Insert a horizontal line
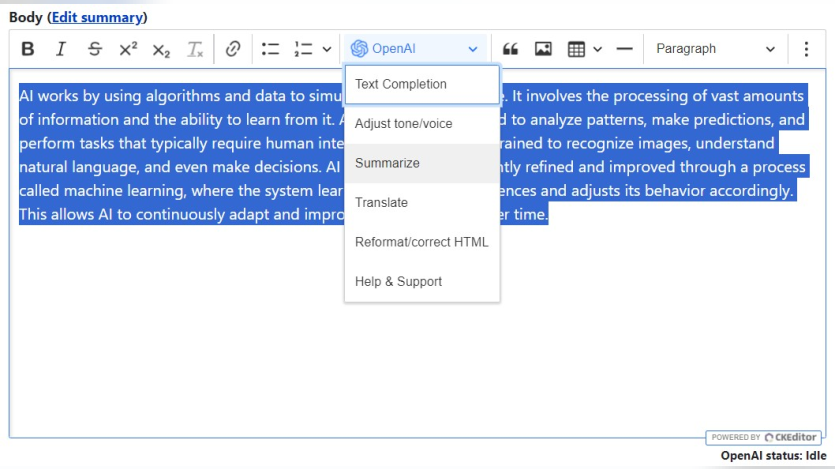The width and height of the screenshot is (835, 469). tap(624, 49)
